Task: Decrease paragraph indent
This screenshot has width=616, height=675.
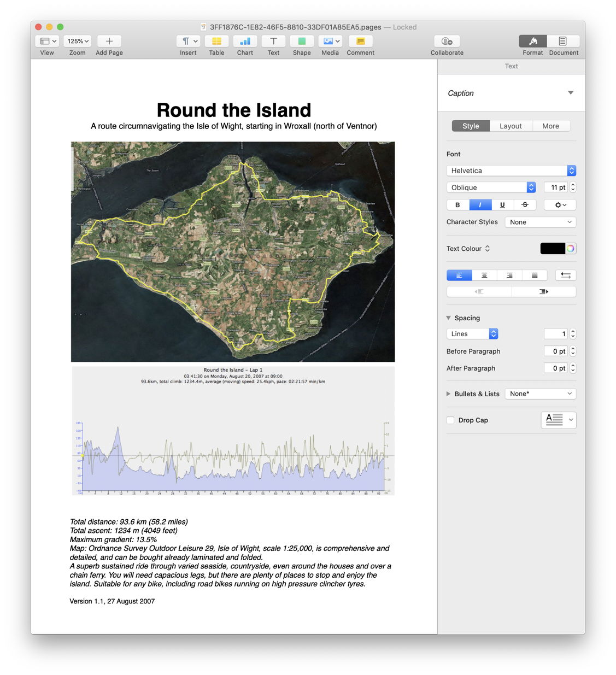Action: tap(479, 291)
